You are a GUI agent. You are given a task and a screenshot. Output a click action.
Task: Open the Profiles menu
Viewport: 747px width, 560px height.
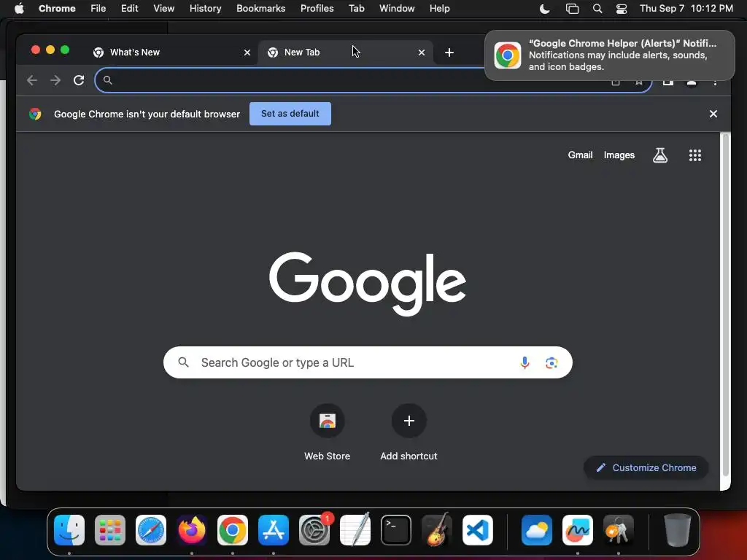tap(317, 9)
